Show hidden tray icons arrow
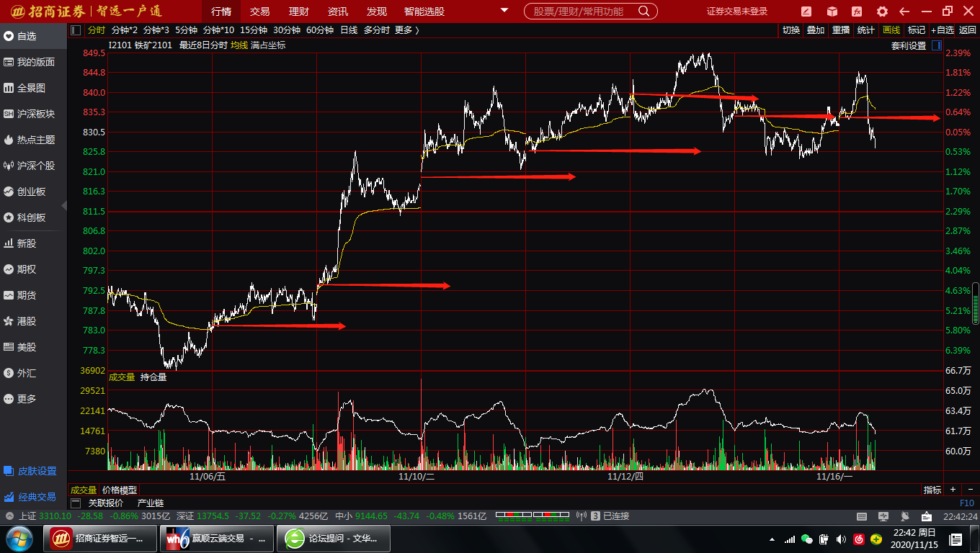The width and height of the screenshot is (980, 553). pos(772,539)
